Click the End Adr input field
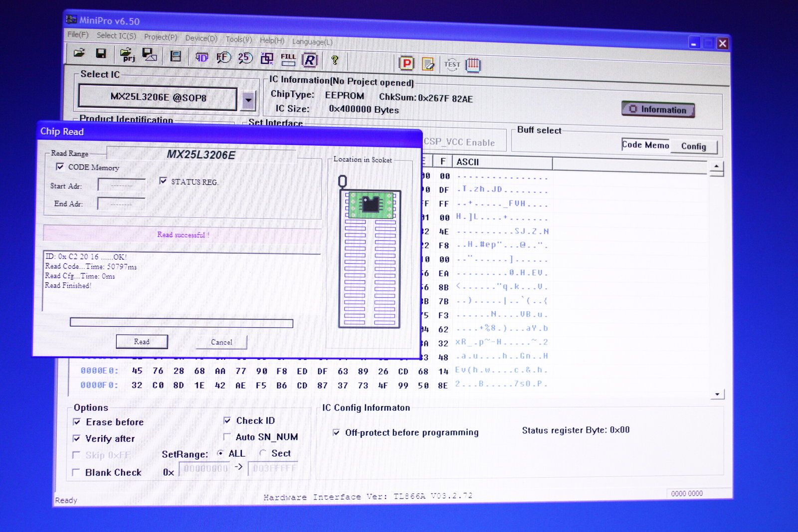This screenshot has width=798, height=532. tap(121, 203)
